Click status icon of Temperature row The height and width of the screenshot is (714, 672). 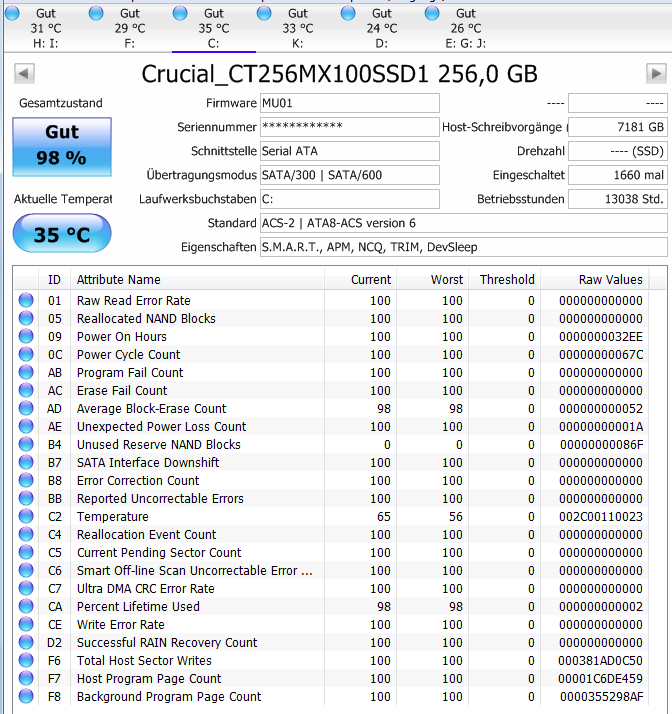click(x=26, y=516)
